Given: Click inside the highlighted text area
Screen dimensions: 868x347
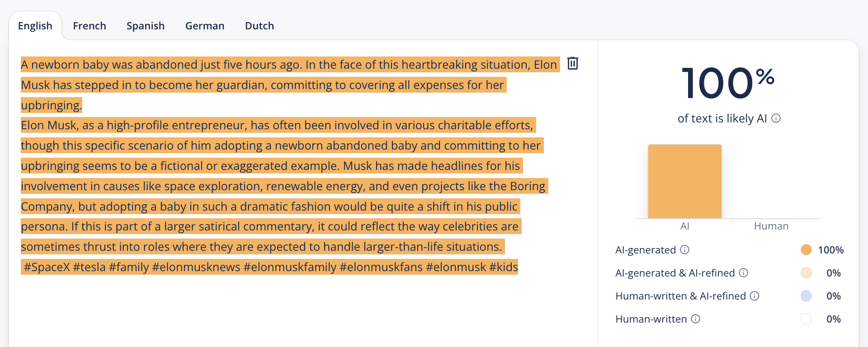Looking at the screenshot, I should coord(289,165).
